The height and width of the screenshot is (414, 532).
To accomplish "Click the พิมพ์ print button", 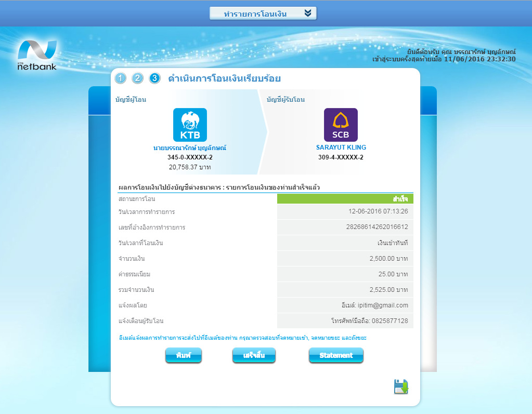I will [184, 355].
